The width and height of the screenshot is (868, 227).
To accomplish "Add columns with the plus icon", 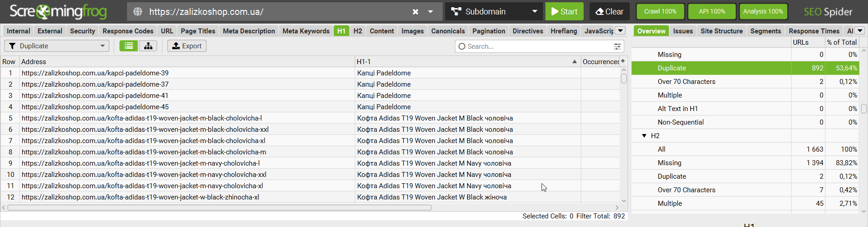I will 623,61.
